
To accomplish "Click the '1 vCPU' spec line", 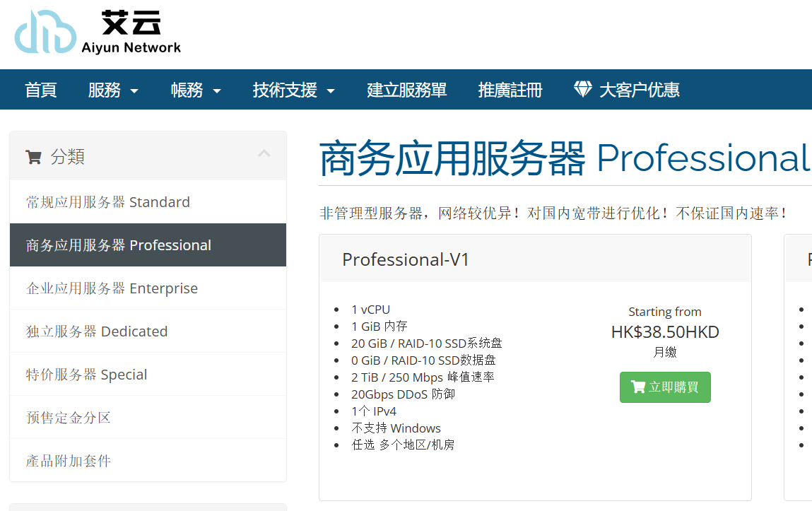I will 370,310.
